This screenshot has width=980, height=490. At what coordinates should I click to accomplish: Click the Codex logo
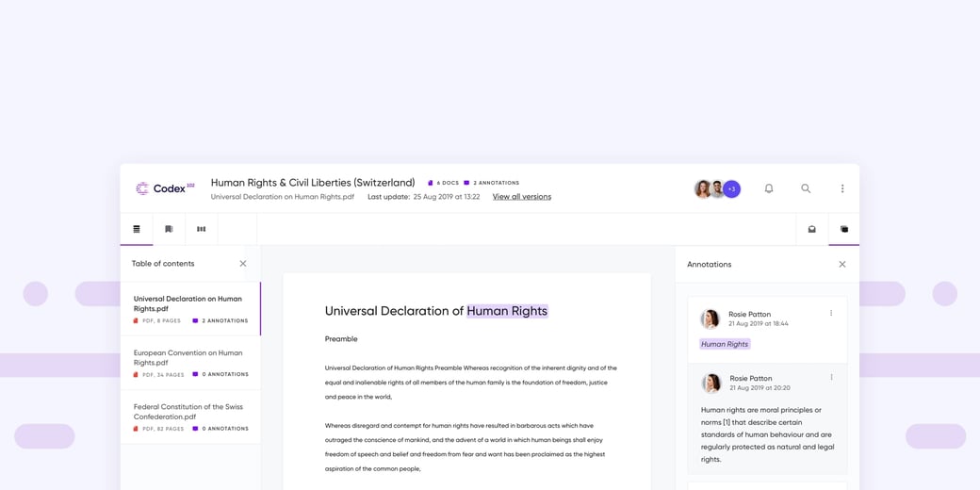164,188
